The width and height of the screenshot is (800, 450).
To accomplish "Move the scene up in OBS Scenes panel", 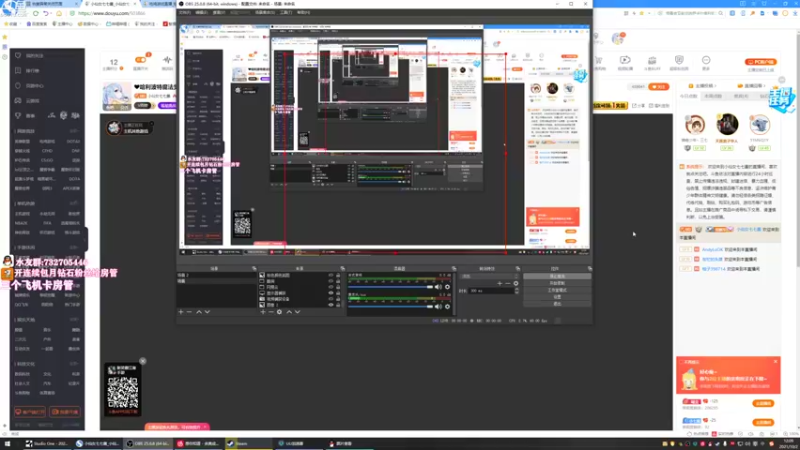I will point(199,312).
